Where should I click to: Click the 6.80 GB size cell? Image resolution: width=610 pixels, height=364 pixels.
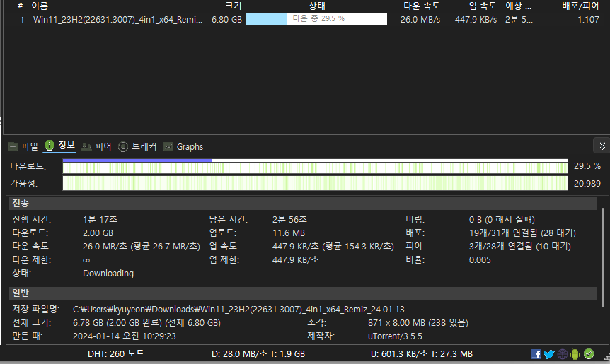pos(227,19)
